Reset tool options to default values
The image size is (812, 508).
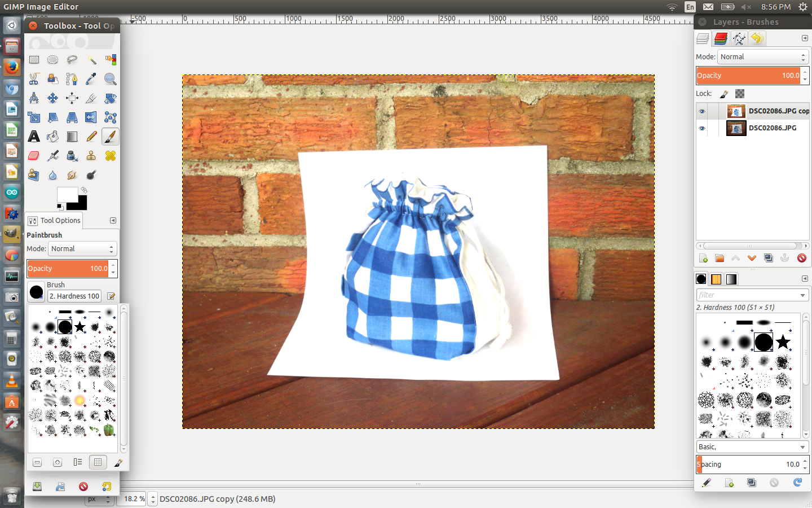107,487
